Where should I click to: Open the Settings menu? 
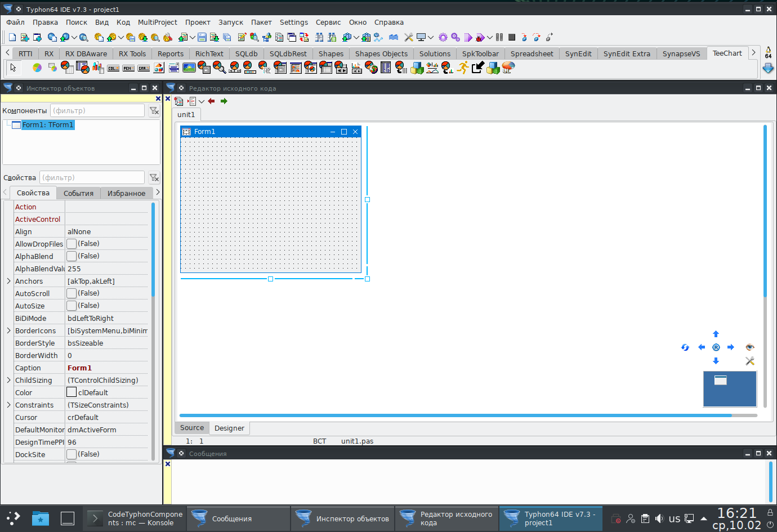pos(294,23)
